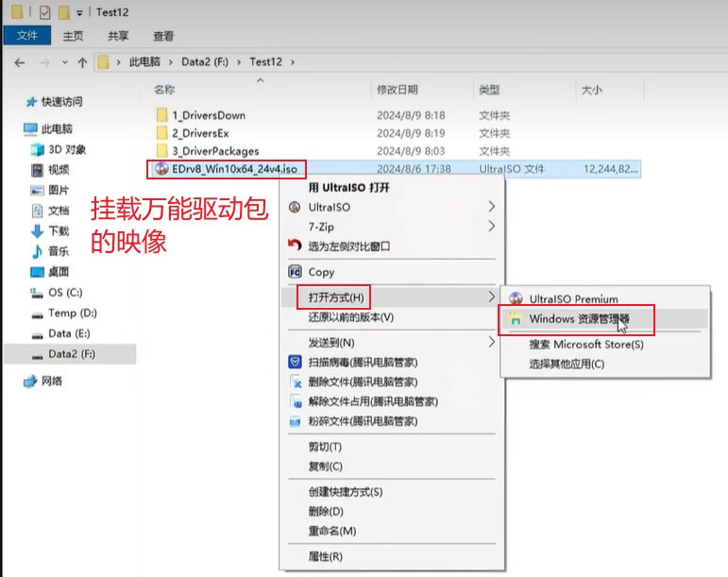Click the up-arrow navigation button
This screenshot has height=577, width=728.
click(x=83, y=62)
